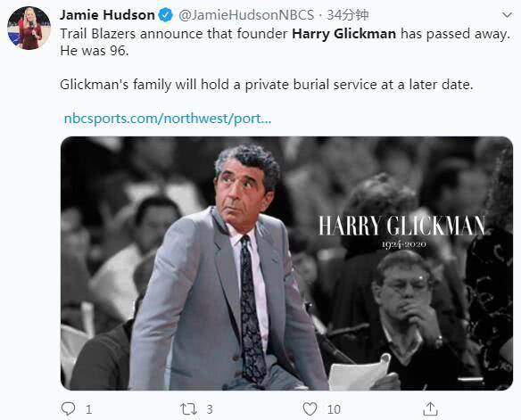Click the 34分钟 timestamp
This screenshot has width=521, height=420.
(x=348, y=15)
